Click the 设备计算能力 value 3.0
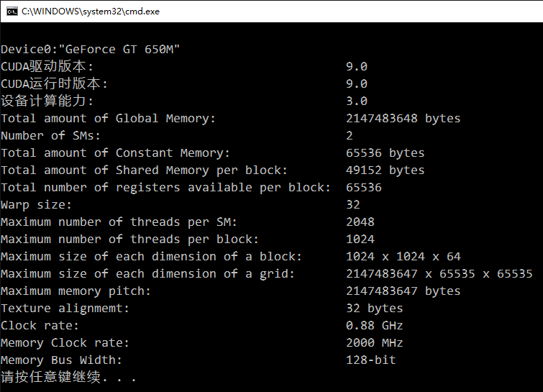This screenshot has width=543, height=392. [x=357, y=101]
